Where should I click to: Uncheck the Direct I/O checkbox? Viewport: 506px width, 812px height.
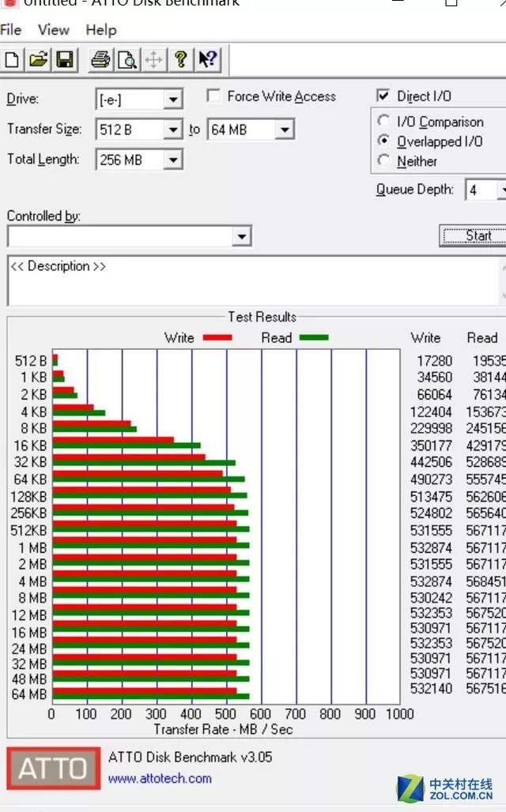(x=383, y=96)
